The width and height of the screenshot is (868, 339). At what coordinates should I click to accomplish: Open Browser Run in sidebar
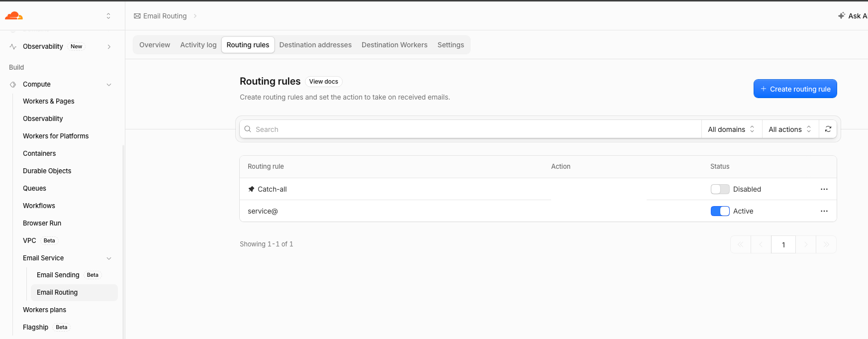click(42, 223)
